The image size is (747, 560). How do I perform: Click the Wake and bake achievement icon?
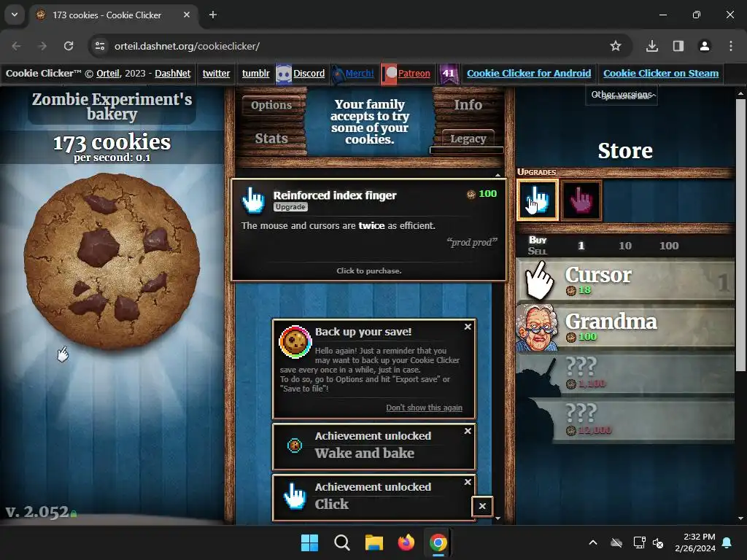tap(295, 446)
